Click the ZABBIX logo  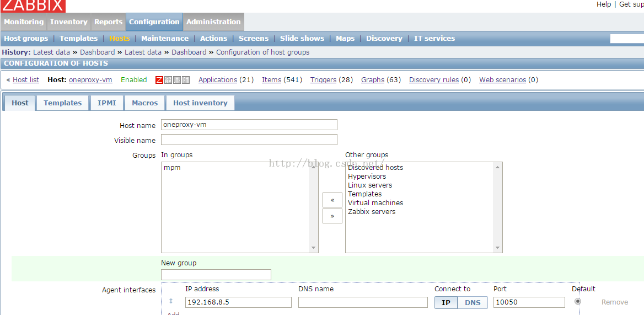[x=33, y=6]
